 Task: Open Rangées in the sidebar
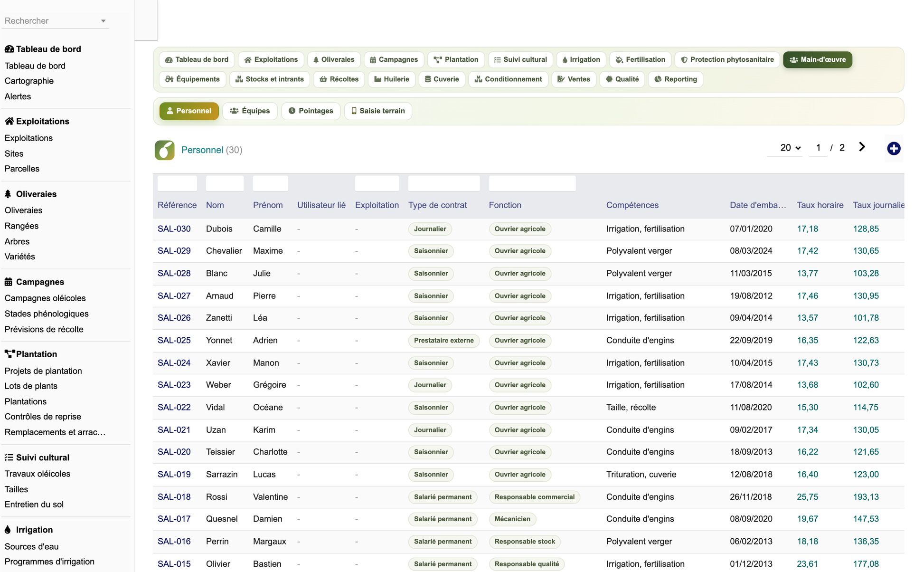coord(21,226)
